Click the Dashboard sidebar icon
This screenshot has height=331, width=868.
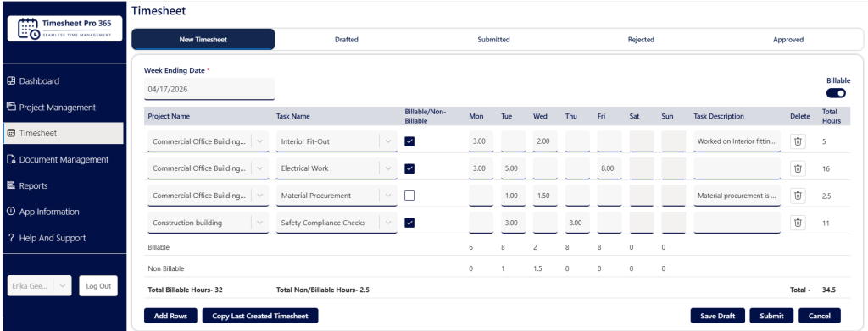pos(11,80)
